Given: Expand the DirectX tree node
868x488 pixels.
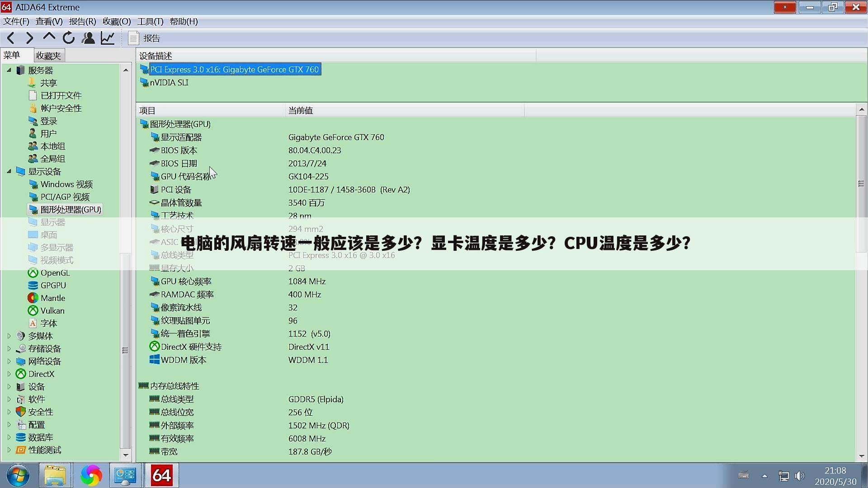Looking at the screenshot, I should click(x=9, y=374).
